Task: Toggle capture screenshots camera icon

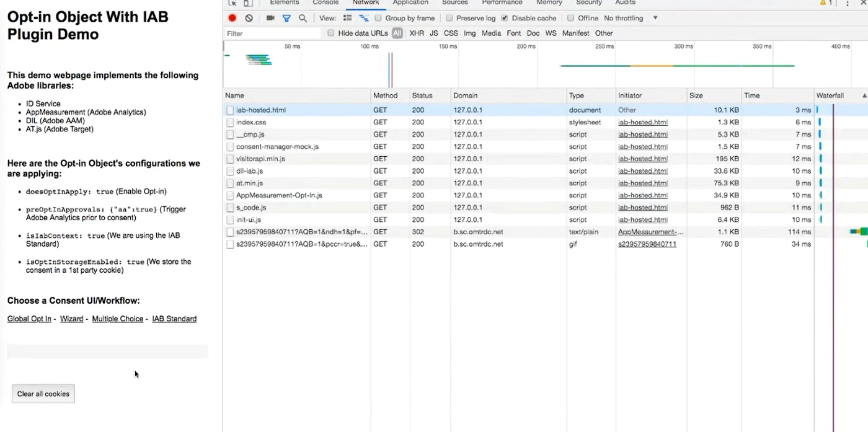Action: (270, 19)
